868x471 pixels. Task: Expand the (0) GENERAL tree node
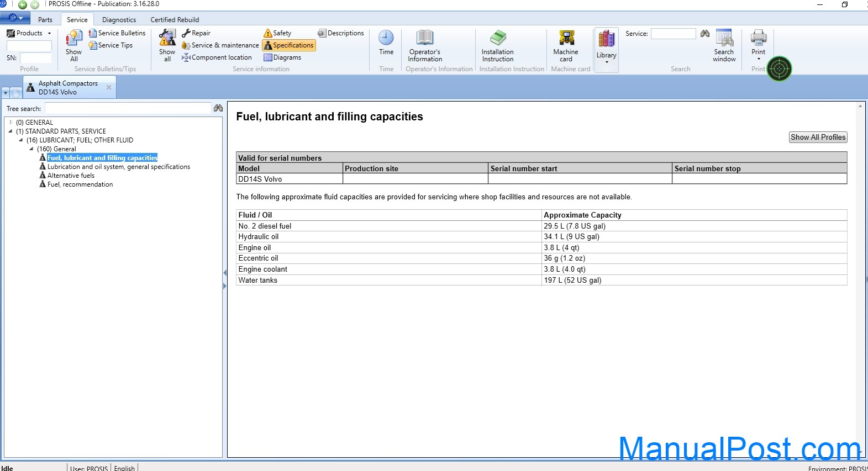(x=10, y=122)
